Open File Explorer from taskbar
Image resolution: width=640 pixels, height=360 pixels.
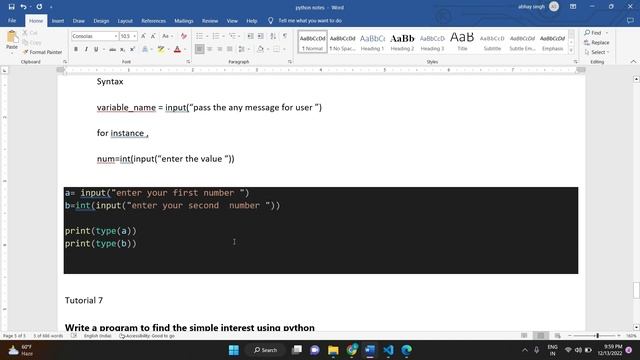(x=333, y=350)
